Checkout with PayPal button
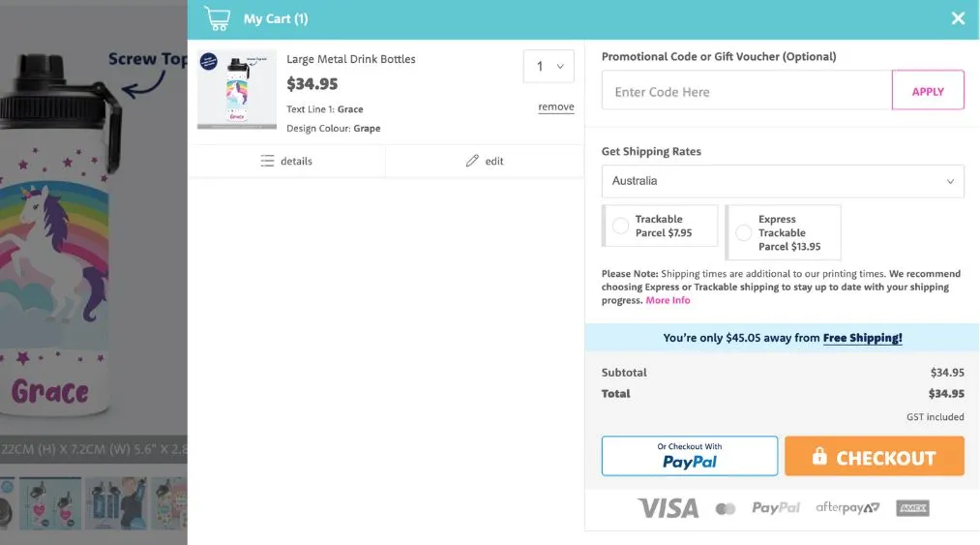The image size is (980, 545). (x=689, y=456)
